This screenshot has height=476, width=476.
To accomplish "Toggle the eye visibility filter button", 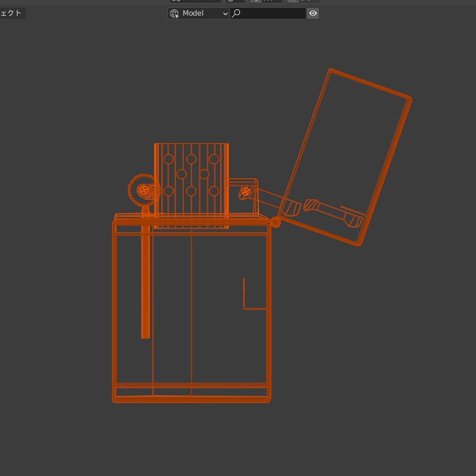I will coord(313,13).
